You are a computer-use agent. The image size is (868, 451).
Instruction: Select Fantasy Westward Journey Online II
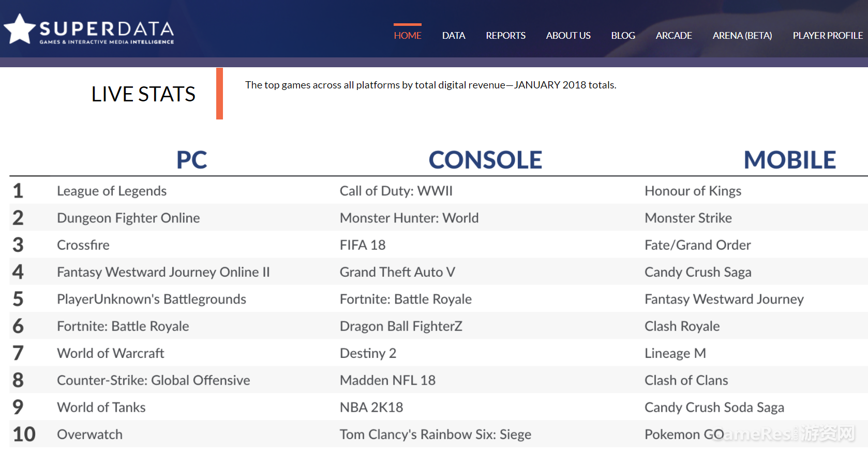click(163, 272)
